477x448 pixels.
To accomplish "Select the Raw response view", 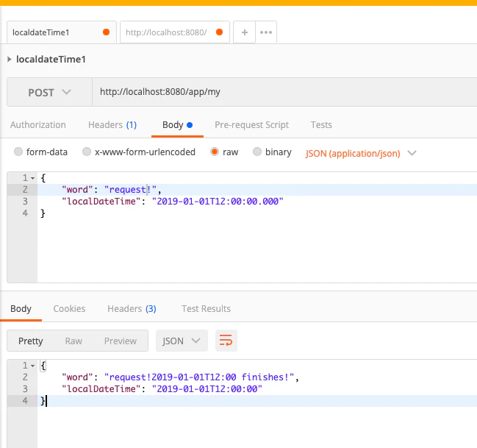I will pyautogui.click(x=73, y=341).
